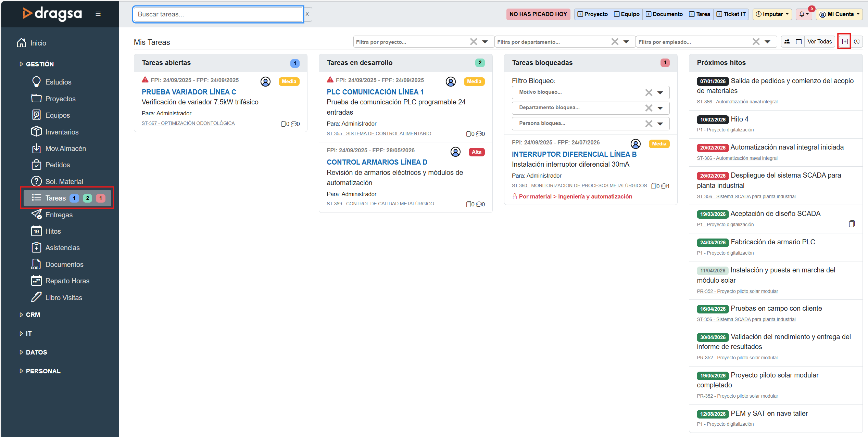Open the Imputar dropdown

click(x=772, y=14)
